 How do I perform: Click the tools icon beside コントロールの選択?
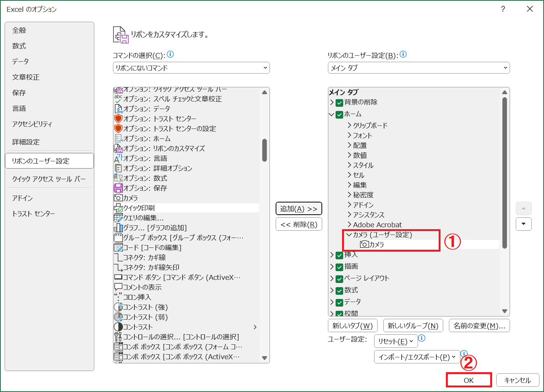[118, 337]
